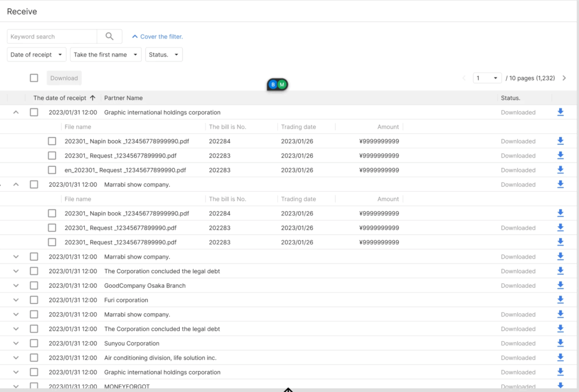Tick the checkbox for Sunyou Corporation
Screen dimensions: 579x392
[x=34, y=343]
